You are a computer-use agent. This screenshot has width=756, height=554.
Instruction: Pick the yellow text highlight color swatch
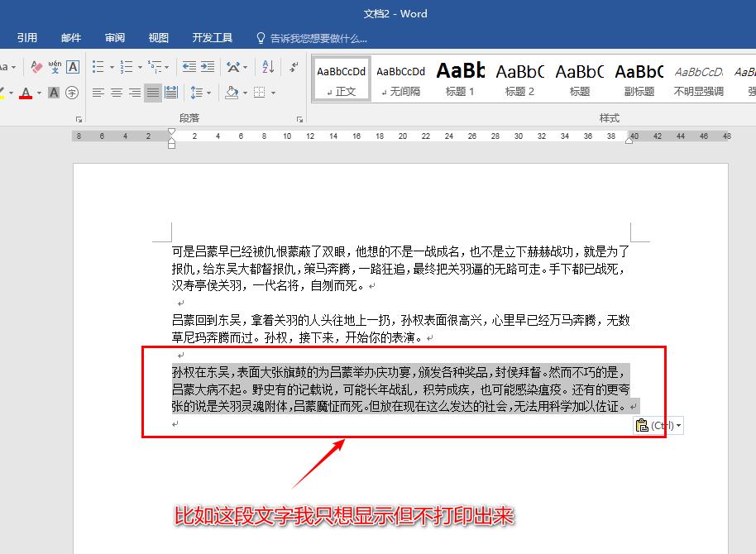(4, 97)
